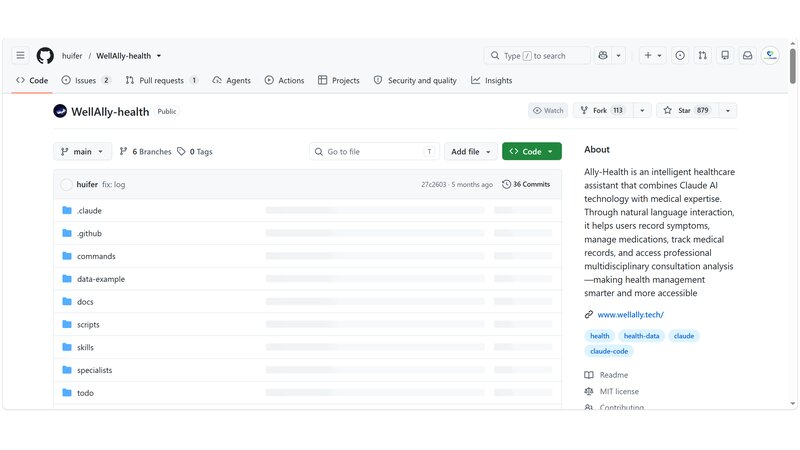The height and width of the screenshot is (450, 800).
Task: Focus the Go to file input
Action: click(x=374, y=152)
